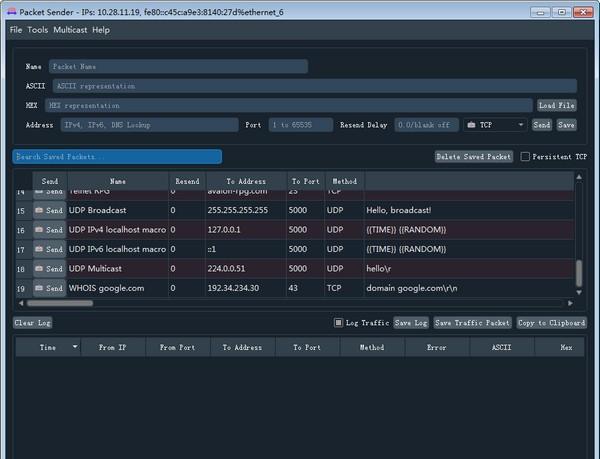
Task: Click the ASCII log column header
Action: coord(502,347)
